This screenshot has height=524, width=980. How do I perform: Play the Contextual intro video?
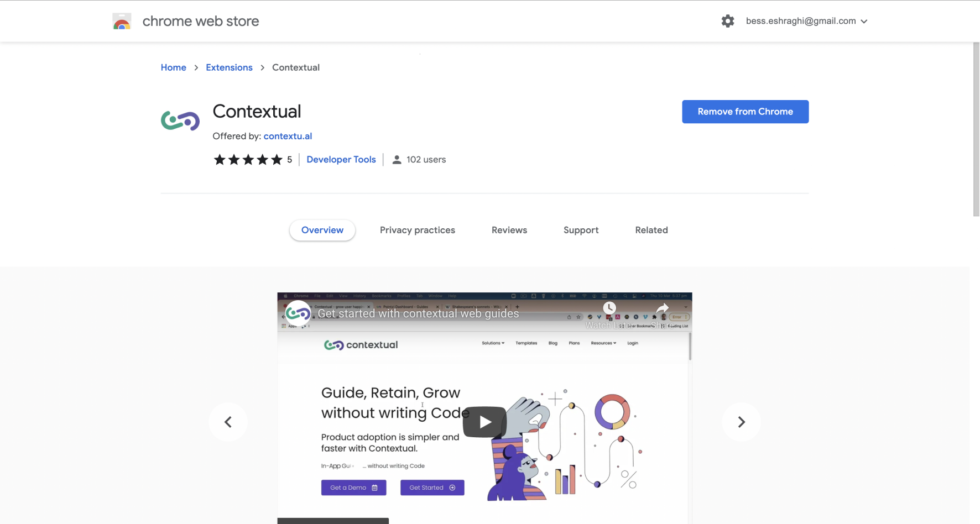[485, 422]
